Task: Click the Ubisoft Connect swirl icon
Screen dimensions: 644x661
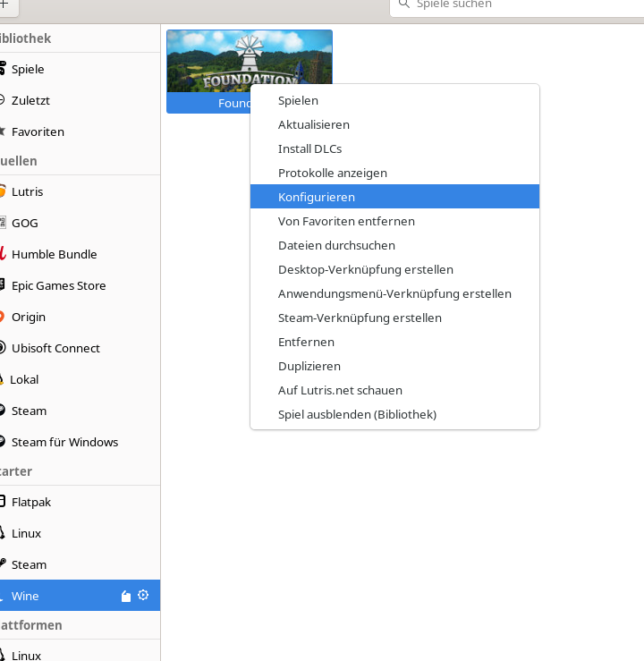Action: click(3, 348)
